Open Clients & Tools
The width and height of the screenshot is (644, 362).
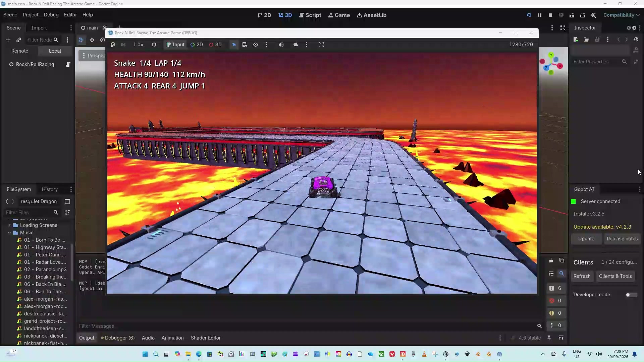(x=615, y=276)
